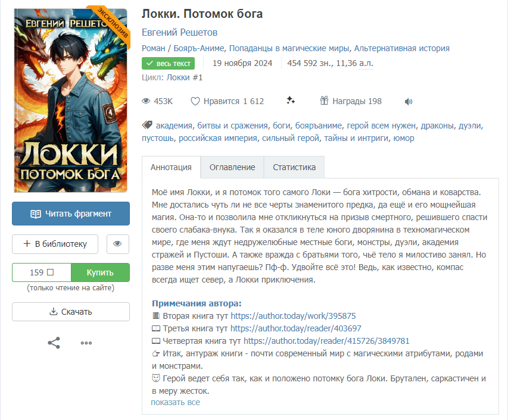Click the share icon below Download
Screen dimensions: 508x420
[54, 343]
